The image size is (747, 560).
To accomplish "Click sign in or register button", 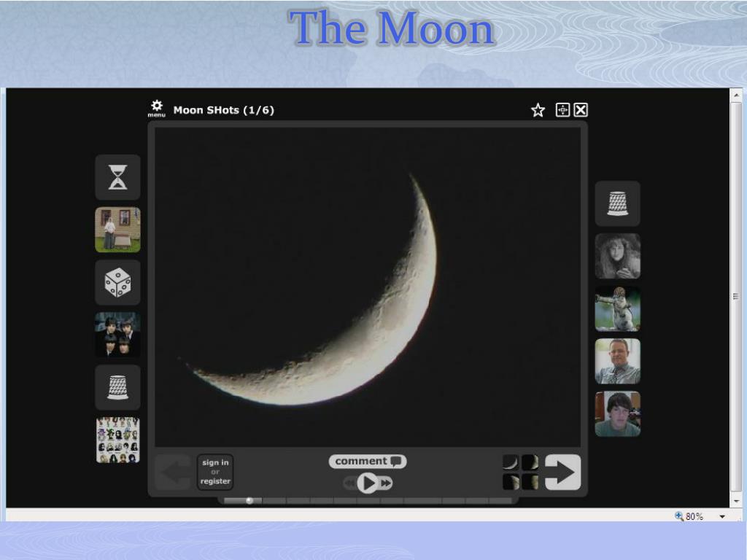I will [x=215, y=472].
